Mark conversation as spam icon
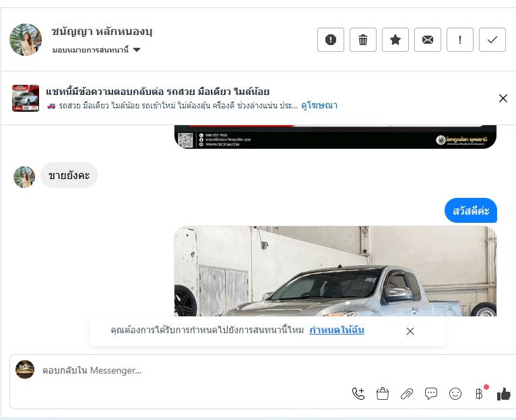 (330, 40)
